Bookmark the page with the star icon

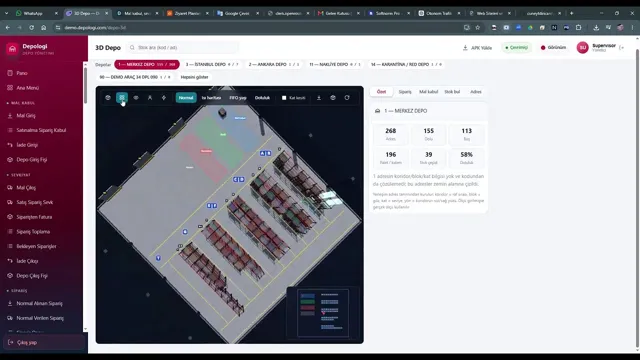478,28
